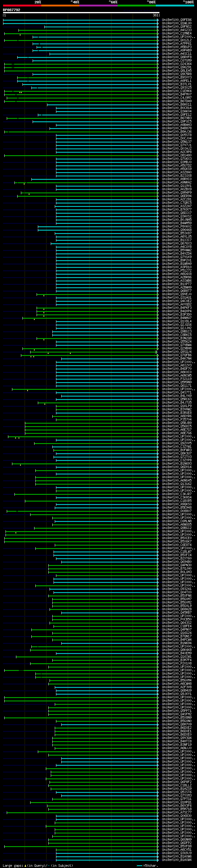This screenshot has width=197, height=868.
Task: Select hit label UniRef100_B8HX11
Action: (177, 104)
